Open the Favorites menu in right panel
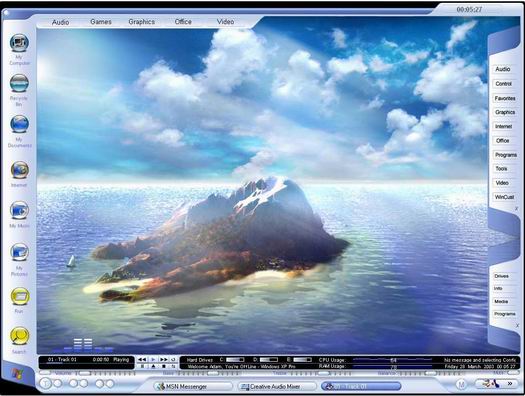Screen dimensions: 525x396 (x=505, y=98)
